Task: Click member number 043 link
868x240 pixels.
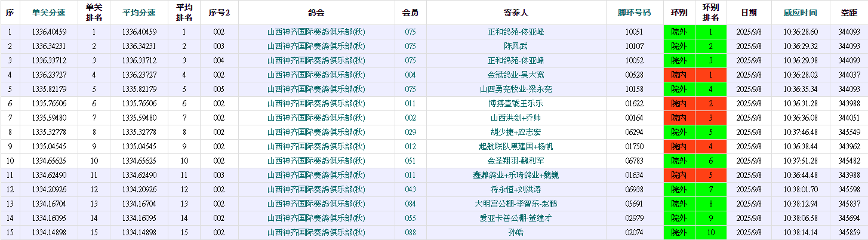Action: (x=410, y=189)
